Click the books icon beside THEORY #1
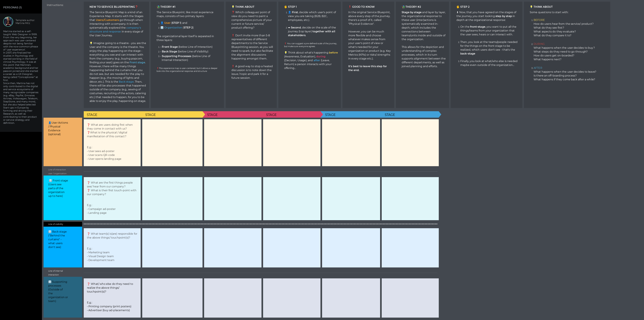Image resolution: width=644 pixels, height=320 pixels. [x=158, y=7]
